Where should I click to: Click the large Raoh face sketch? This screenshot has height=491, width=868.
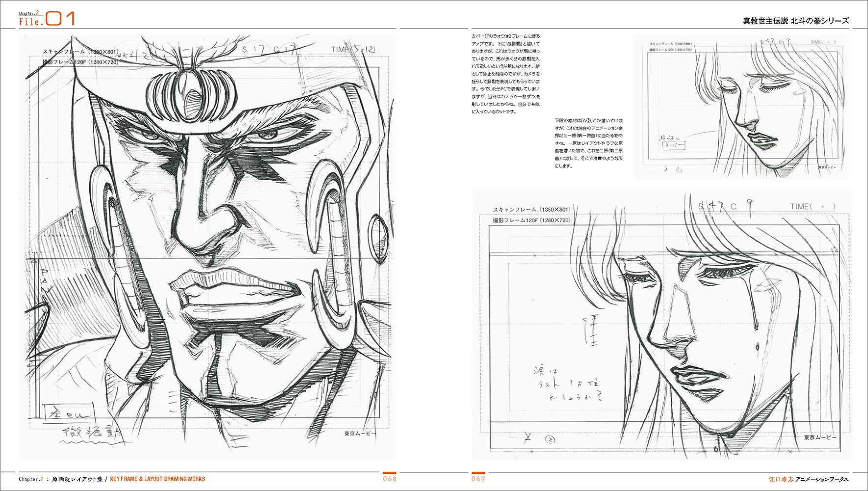point(207,245)
